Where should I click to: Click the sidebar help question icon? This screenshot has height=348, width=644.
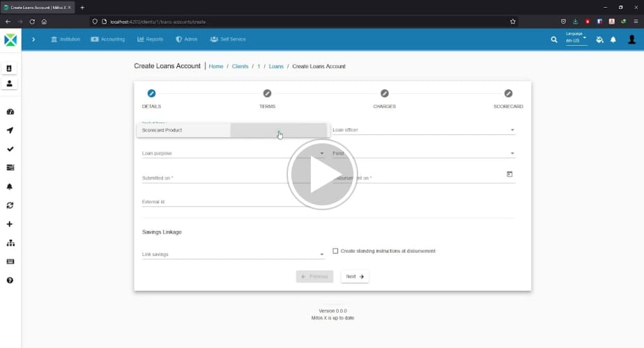(x=10, y=280)
